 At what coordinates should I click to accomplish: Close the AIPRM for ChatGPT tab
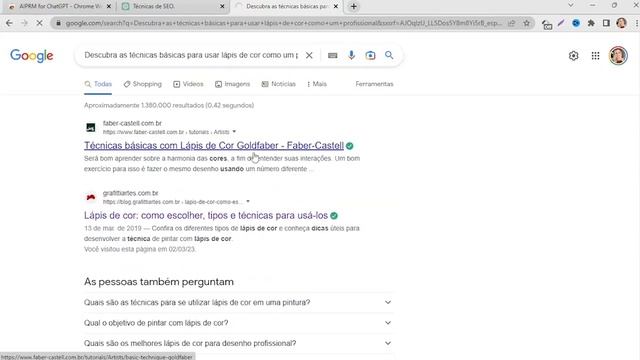tap(109, 7)
